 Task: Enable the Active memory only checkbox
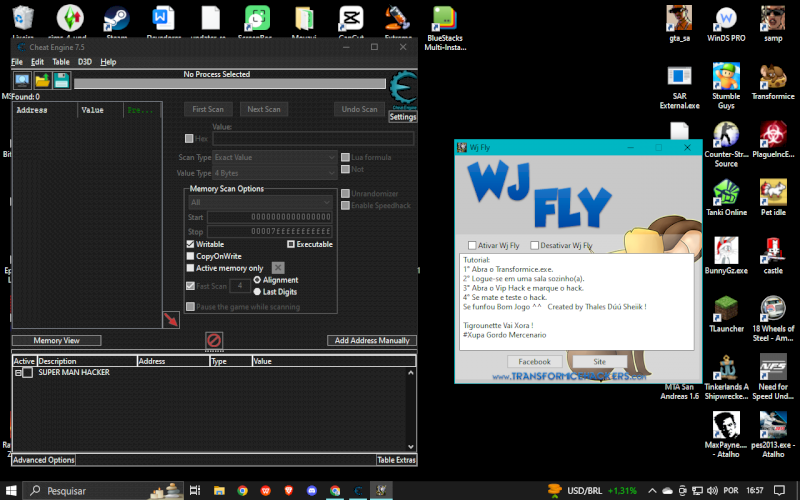click(190, 268)
